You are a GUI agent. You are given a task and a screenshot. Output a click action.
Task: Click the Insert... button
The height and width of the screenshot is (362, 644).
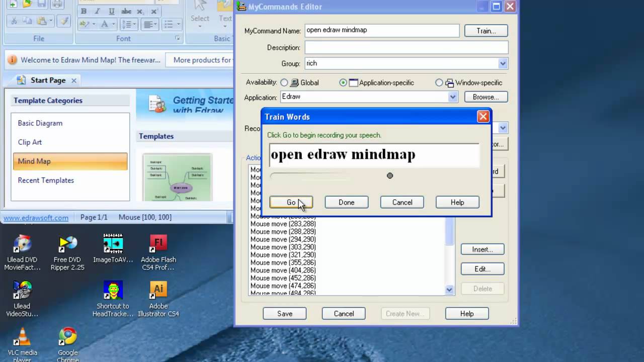482,249
